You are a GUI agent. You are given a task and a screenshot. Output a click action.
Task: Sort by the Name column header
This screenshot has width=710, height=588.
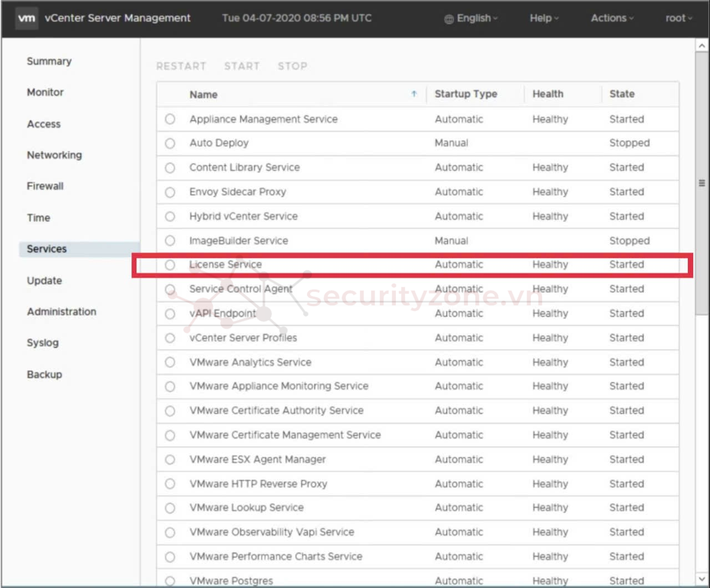pyautogui.click(x=204, y=94)
